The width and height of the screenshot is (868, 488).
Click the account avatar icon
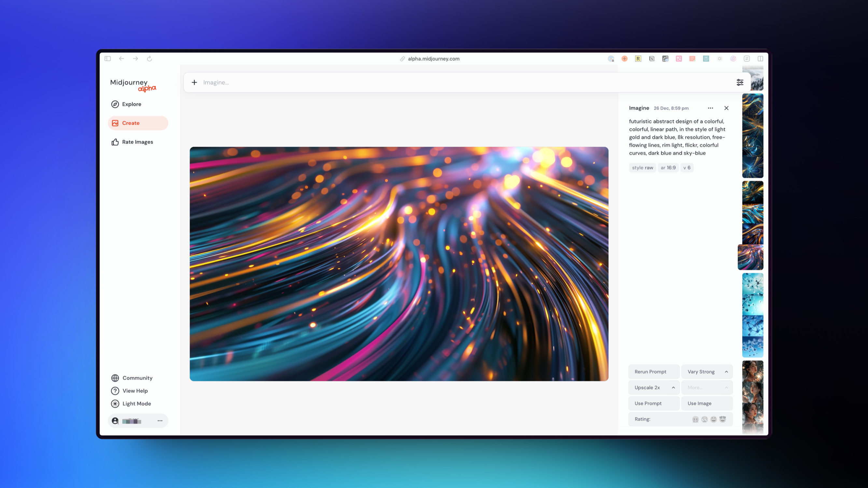pyautogui.click(x=115, y=421)
